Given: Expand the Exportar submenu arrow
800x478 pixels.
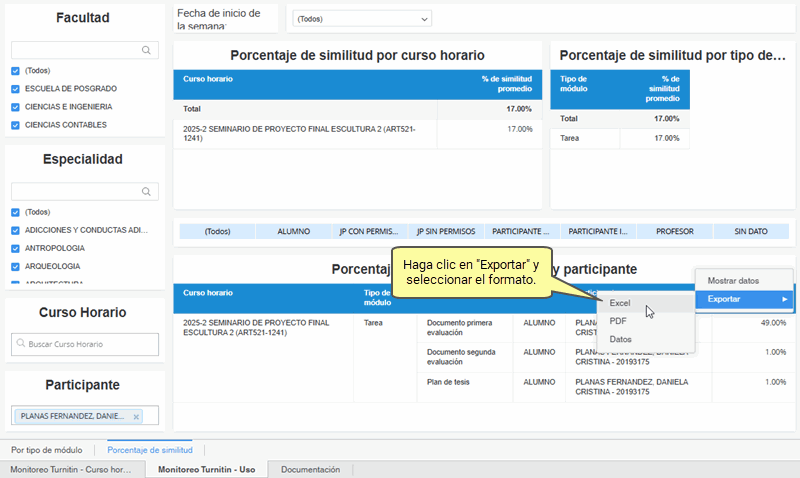Looking at the screenshot, I should [x=784, y=299].
